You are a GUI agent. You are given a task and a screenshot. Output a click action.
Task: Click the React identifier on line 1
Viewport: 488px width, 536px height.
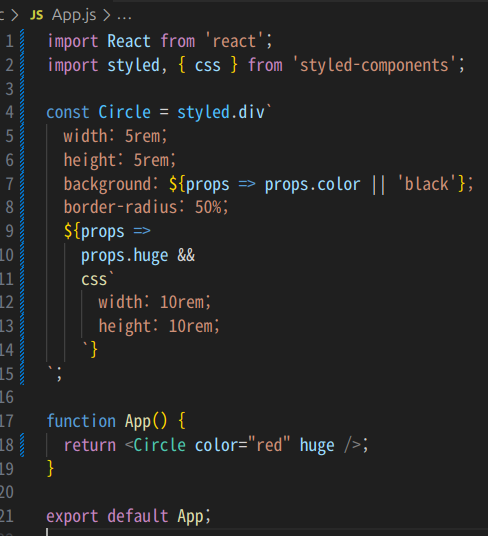click(x=129, y=42)
